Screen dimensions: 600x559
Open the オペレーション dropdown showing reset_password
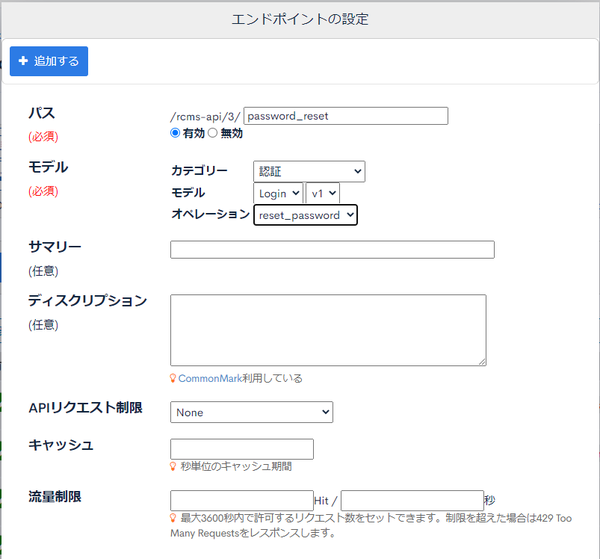(x=305, y=215)
